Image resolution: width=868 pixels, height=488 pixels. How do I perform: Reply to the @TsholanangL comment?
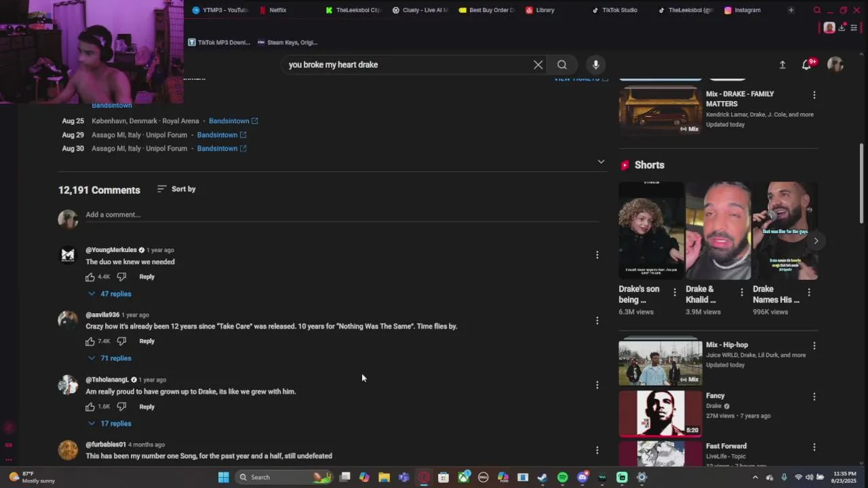(x=146, y=407)
